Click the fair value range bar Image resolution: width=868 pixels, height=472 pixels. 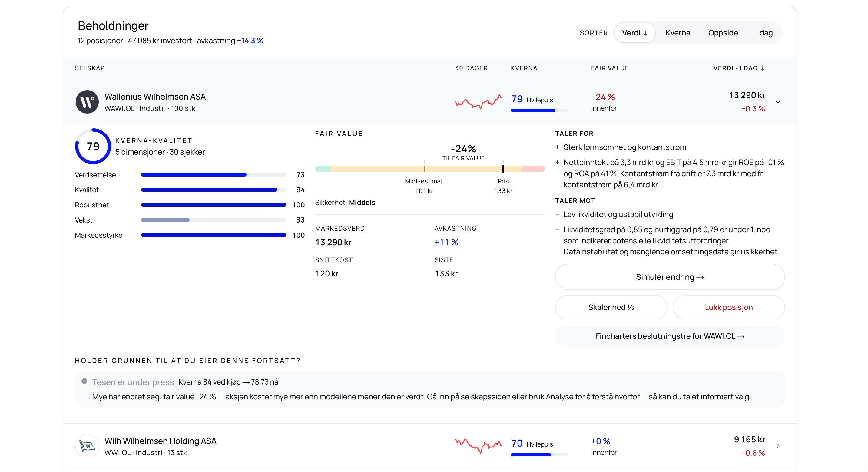coord(430,169)
